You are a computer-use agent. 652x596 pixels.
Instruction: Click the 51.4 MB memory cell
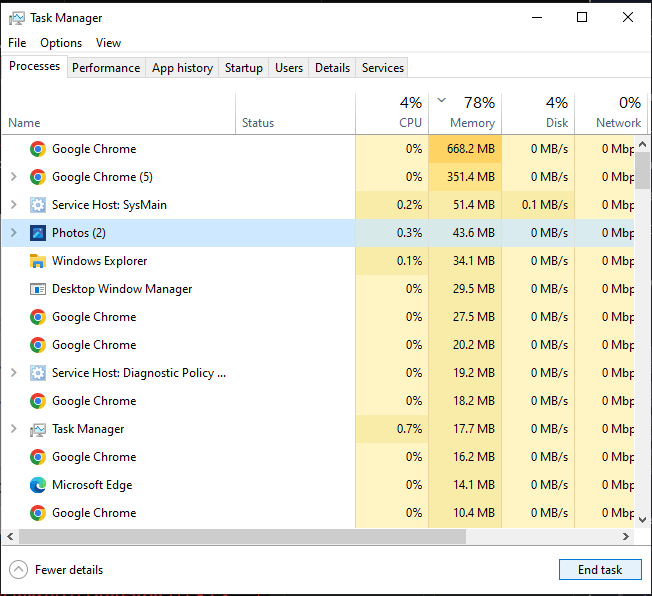click(x=465, y=205)
